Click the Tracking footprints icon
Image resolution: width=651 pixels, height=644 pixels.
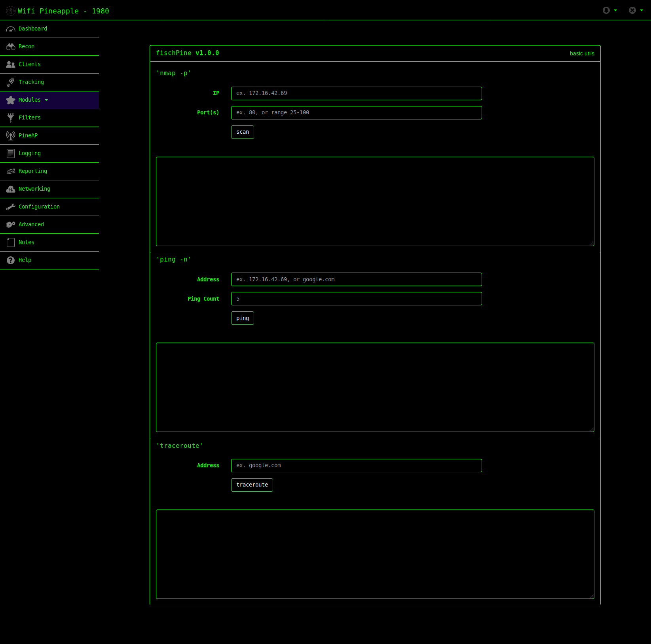(11, 82)
